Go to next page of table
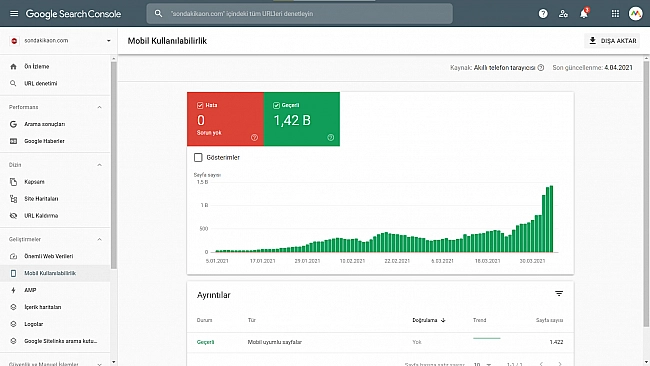 tap(560, 364)
